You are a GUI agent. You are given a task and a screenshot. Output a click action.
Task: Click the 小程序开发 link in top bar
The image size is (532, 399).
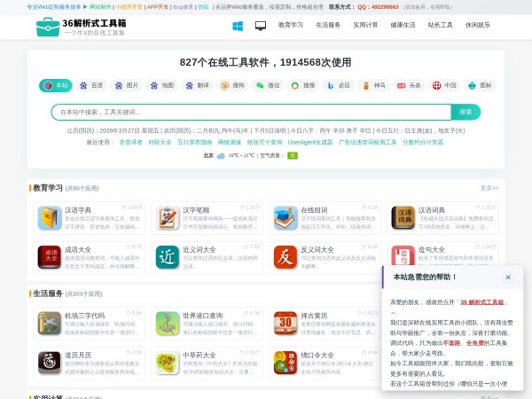129,7
